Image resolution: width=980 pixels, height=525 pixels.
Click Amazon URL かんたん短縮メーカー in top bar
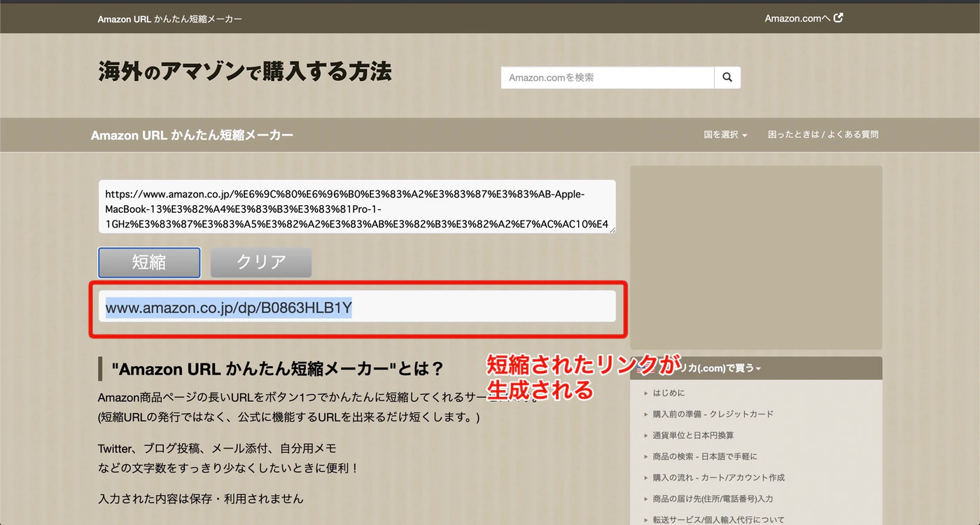point(170,19)
